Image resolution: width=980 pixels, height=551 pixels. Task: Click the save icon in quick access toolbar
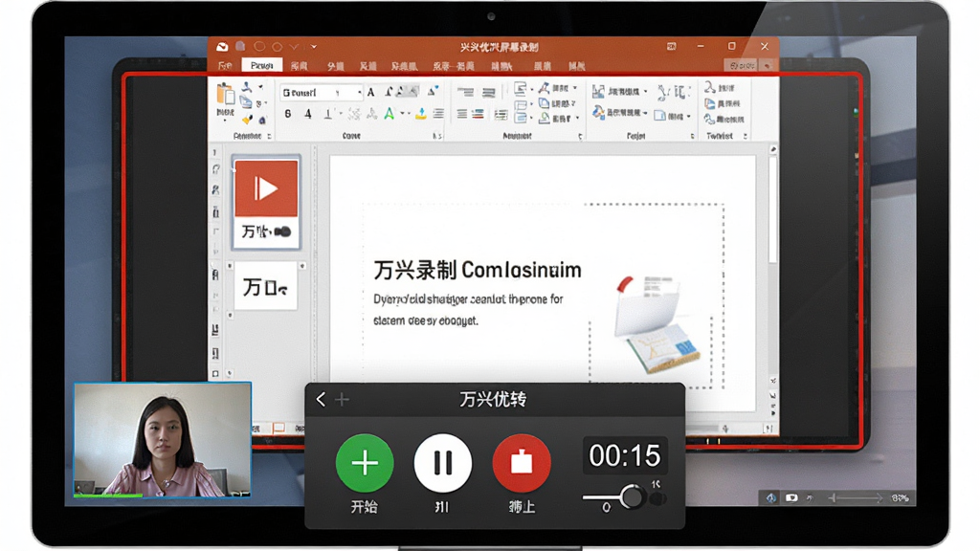click(240, 47)
